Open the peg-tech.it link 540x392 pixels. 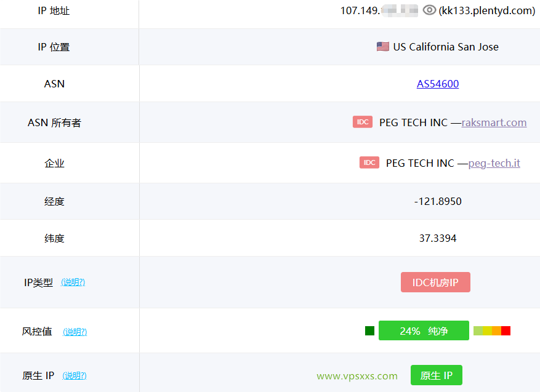[494, 163]
